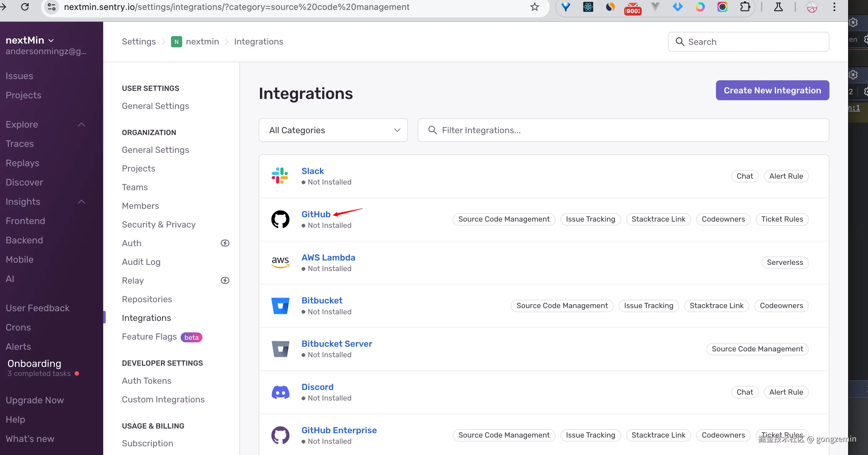This screenshot has width=868, height=455.
Task: Open Repositories in organization settings
Action: pyautogui.click(x=146, y=299)
